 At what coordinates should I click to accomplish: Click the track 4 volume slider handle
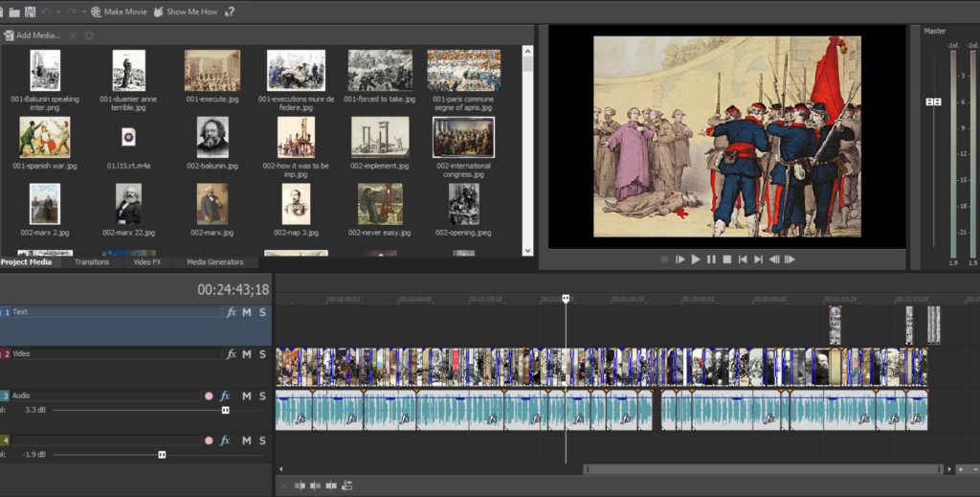tap(162, 455)
